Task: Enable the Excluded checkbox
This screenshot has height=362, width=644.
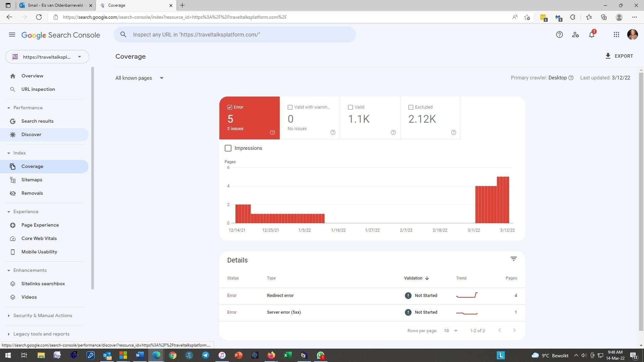Action: (411, 107)
